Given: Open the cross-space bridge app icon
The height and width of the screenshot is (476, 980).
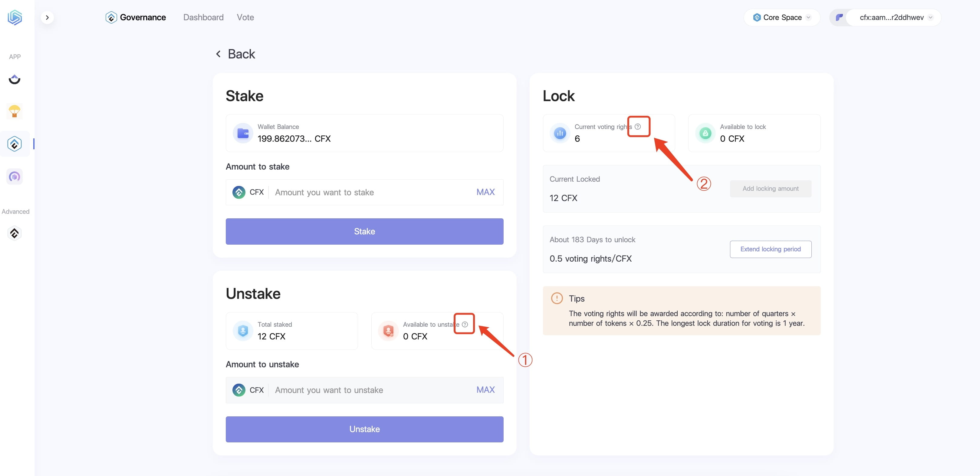Looking at the screenshot, I should pyautogui.click(x=15, y=79).
